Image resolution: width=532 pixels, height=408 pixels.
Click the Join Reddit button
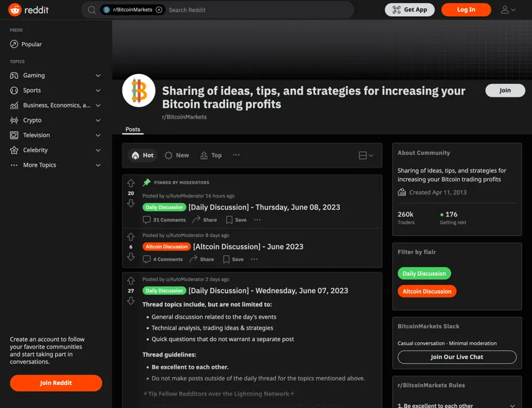coord(56,383)
